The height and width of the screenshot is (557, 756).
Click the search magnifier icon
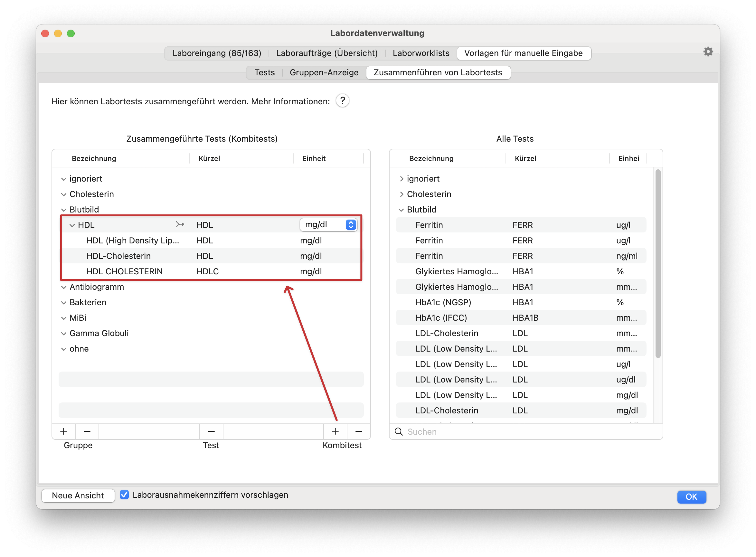(399, 431)
